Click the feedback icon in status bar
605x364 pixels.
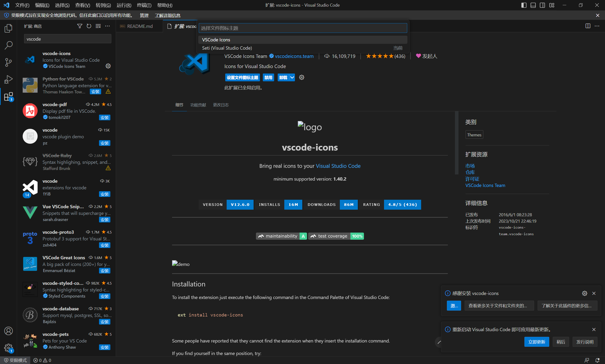click(587, 360)
